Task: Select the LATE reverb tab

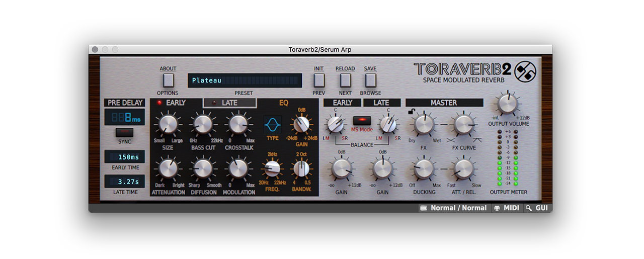Action: pos(230,103)
